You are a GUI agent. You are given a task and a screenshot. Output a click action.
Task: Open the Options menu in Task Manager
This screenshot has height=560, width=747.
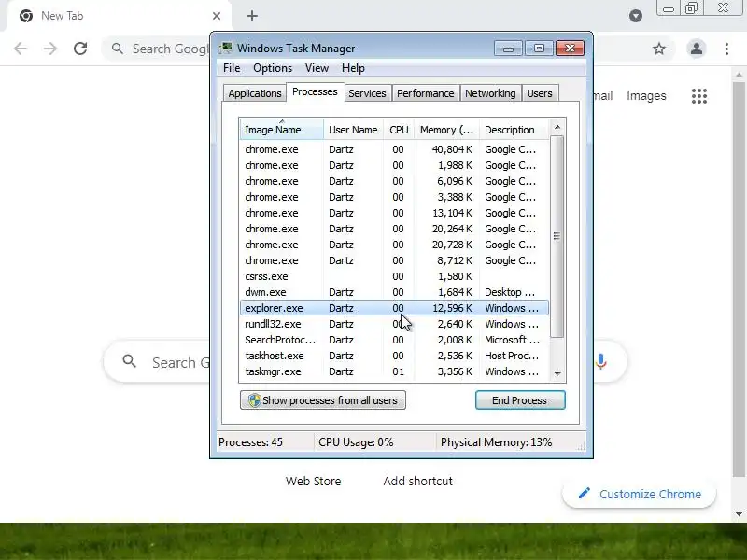click(273, 68)
